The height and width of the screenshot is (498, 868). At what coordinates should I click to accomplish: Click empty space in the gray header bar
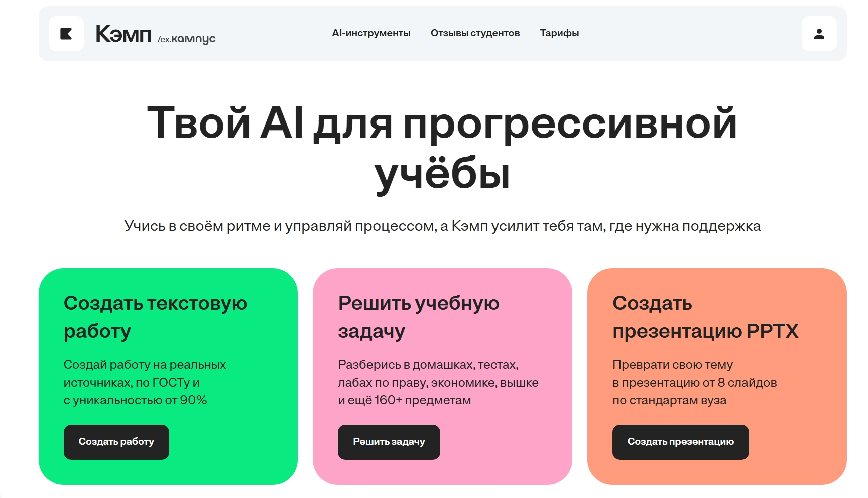pyautogui.click(x=693, y=34)
